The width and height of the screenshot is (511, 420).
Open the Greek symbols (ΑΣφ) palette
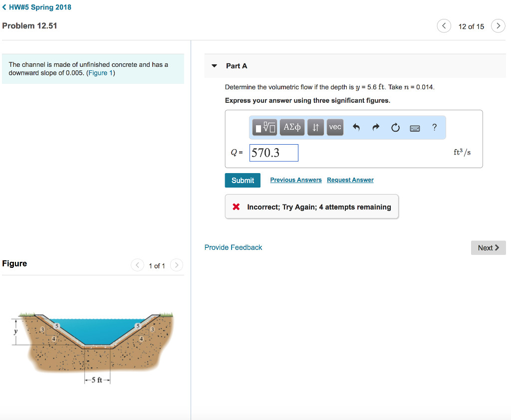coord(292,127)
